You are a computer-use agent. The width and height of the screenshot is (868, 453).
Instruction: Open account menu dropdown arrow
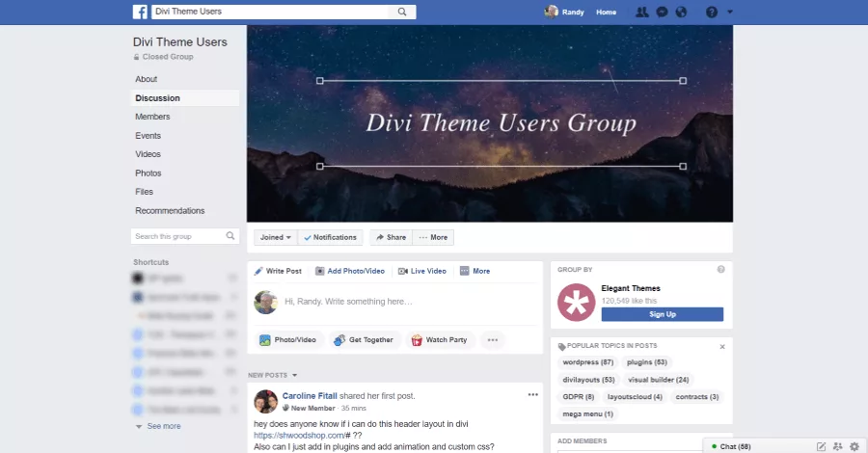pyautogui.click(x=730, y=12)
